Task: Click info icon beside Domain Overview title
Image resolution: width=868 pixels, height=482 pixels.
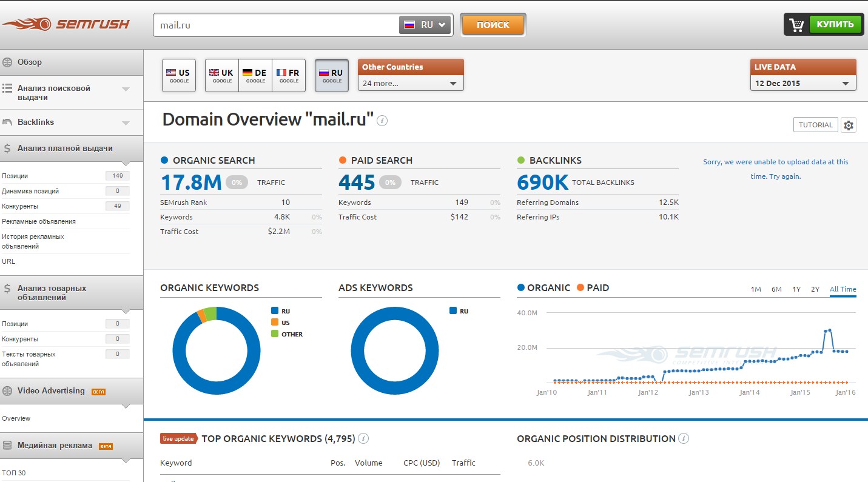Action: click(382, 120)
